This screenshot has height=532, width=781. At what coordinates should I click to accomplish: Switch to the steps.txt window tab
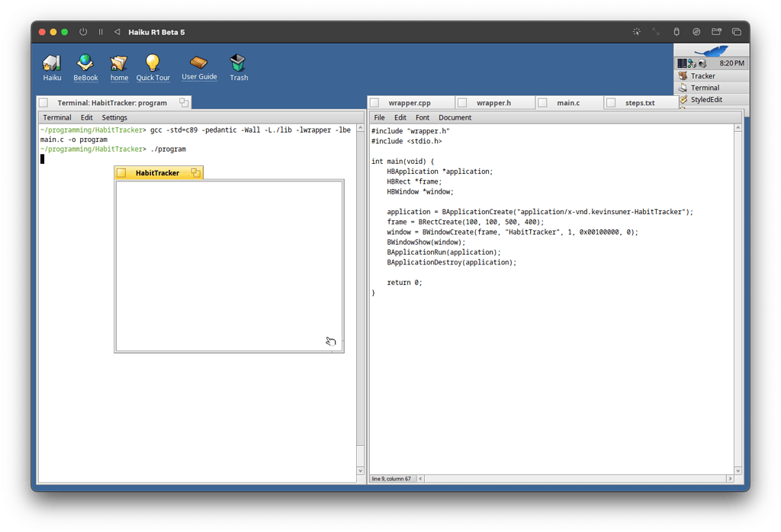(640, 103)
